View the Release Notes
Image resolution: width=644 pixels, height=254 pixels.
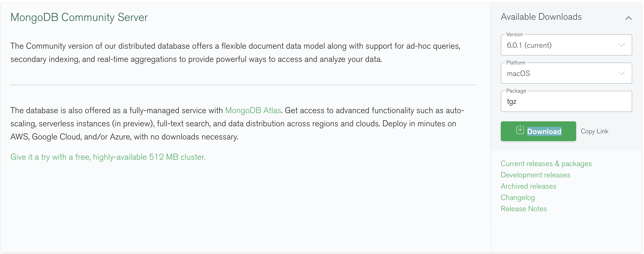click(x=524, y=209)
